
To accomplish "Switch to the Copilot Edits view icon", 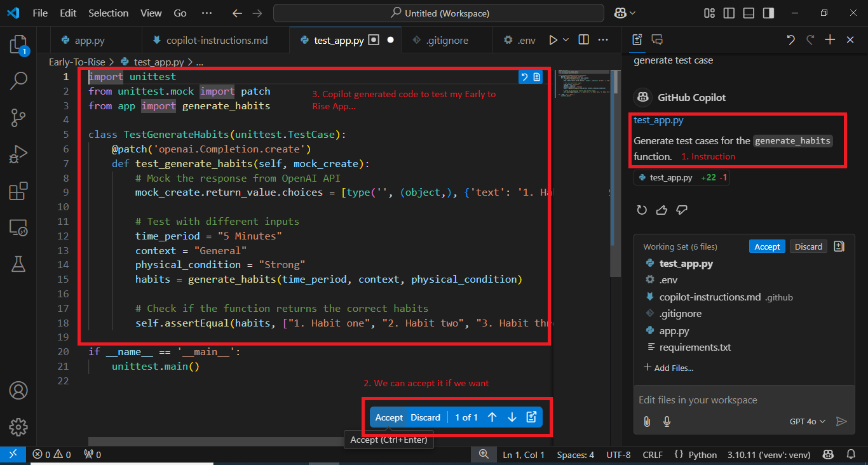I will (x=637, y=40).
